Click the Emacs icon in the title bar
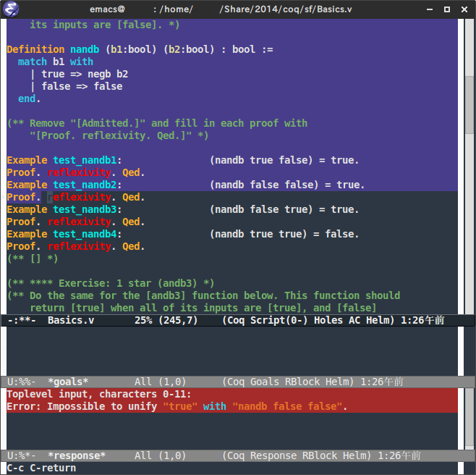The width and height of the screenshot is (476, 475). pos(11,9)
